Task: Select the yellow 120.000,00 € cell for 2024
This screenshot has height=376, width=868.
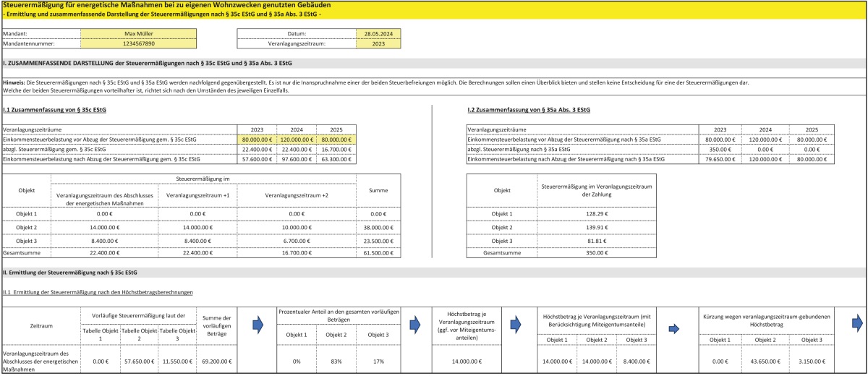Action: (x=297, y=139)
